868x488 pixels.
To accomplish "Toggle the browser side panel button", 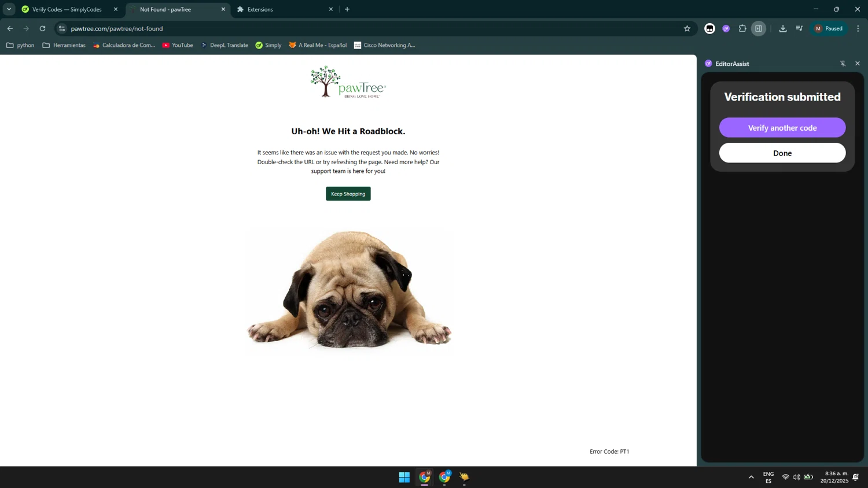I will [759, 28].
